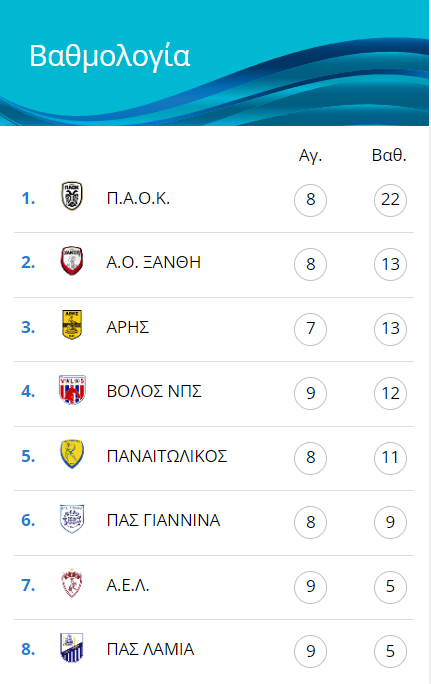Open the Π.Α.Ο.Κ. team name link
This screenshot has width=431, height=684.
(x=138, y=198)
